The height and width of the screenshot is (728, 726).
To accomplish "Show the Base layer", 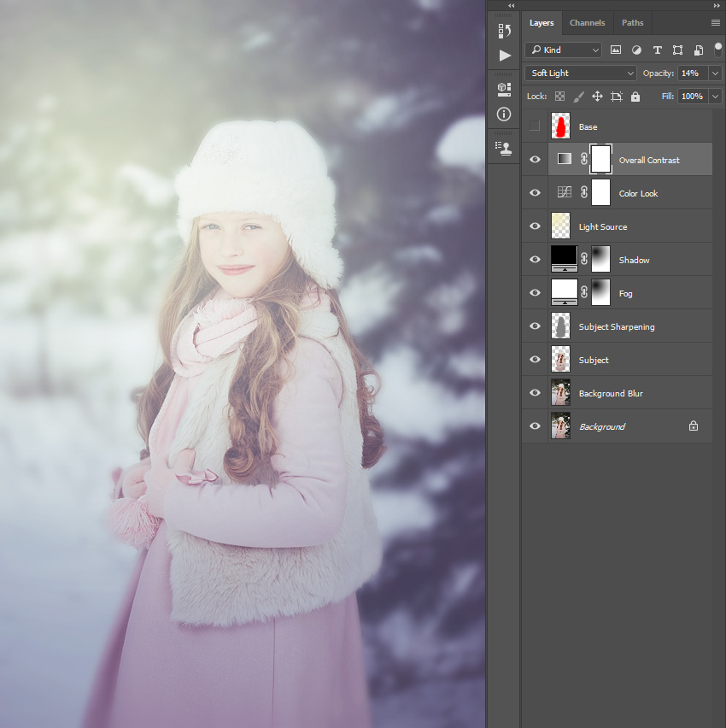I will 535,126.
